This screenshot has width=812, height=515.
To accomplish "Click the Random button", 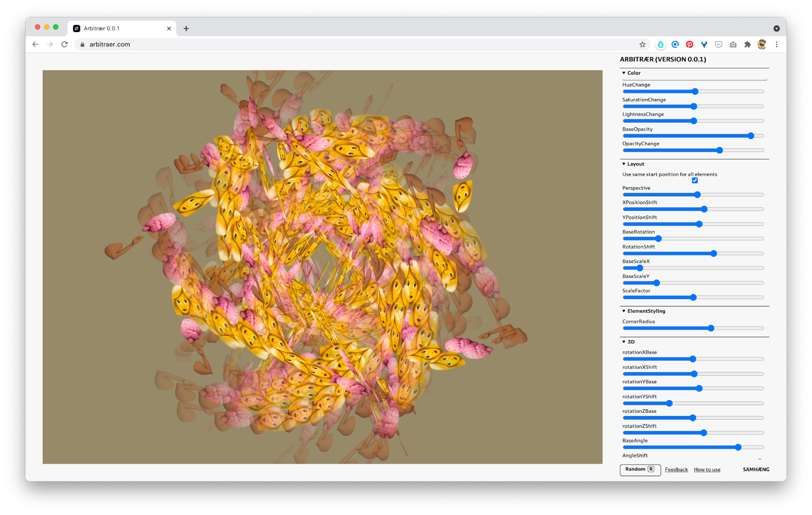I will (640, 470).
